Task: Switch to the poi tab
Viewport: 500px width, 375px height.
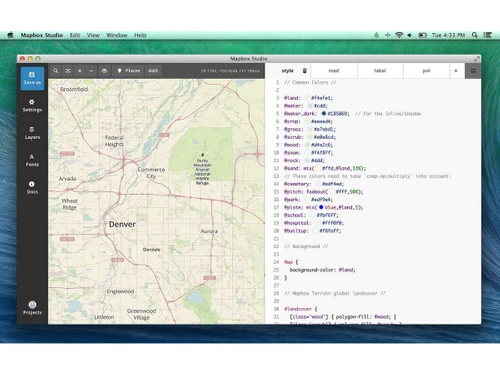Action: 426,71
